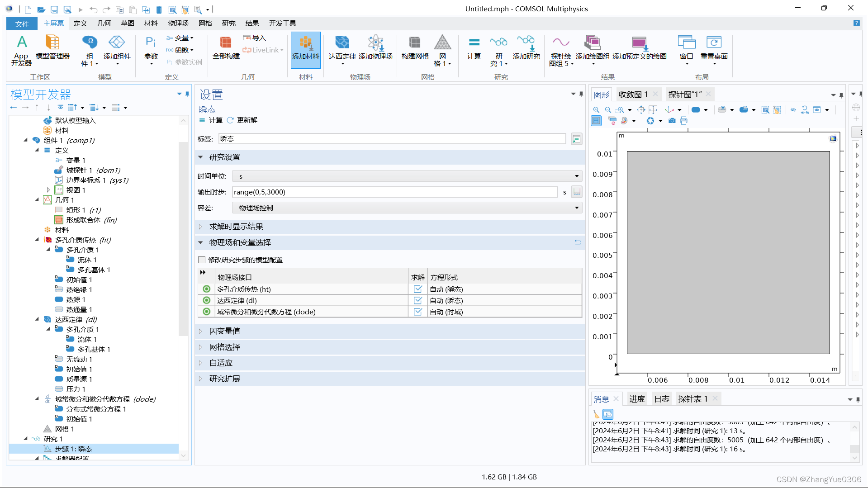Open the 定义 ribbon tab
The height and width of the screenshot is (488, 868).
(x=80, y=23)
